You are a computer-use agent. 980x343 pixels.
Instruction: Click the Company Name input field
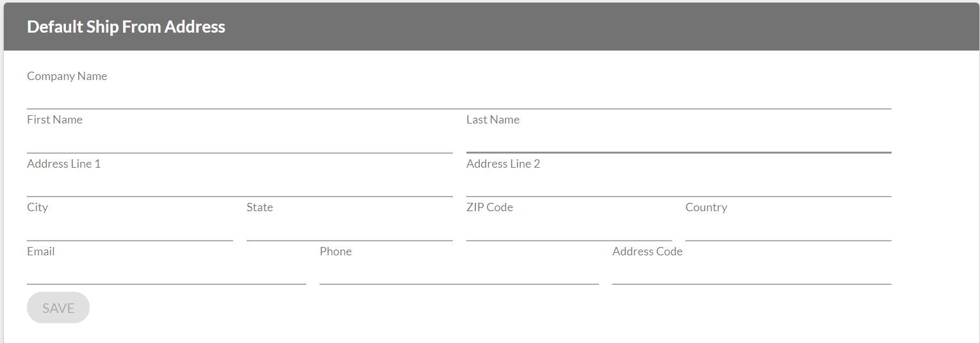pos(459,98)
